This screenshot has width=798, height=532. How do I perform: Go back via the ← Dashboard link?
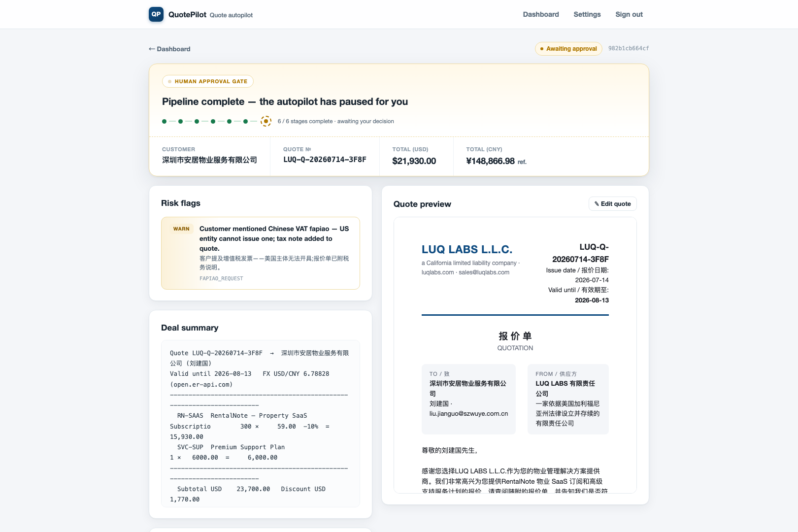(x=169, y=49)
